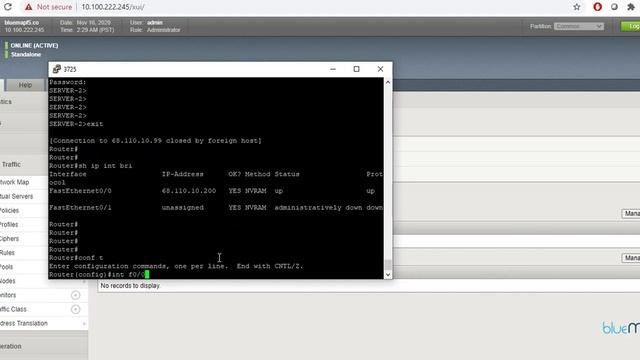Click the Standalone status link

coord(26,54)
